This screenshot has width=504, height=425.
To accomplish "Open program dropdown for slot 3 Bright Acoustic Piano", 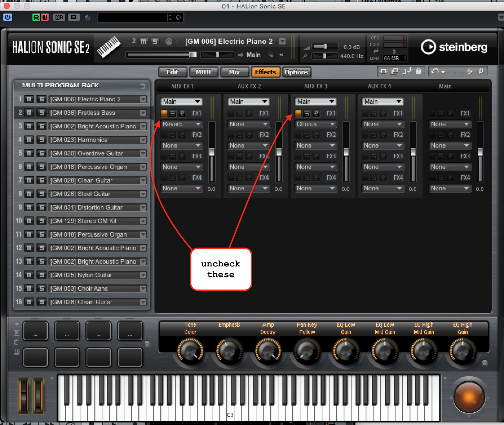I will 143,126.
